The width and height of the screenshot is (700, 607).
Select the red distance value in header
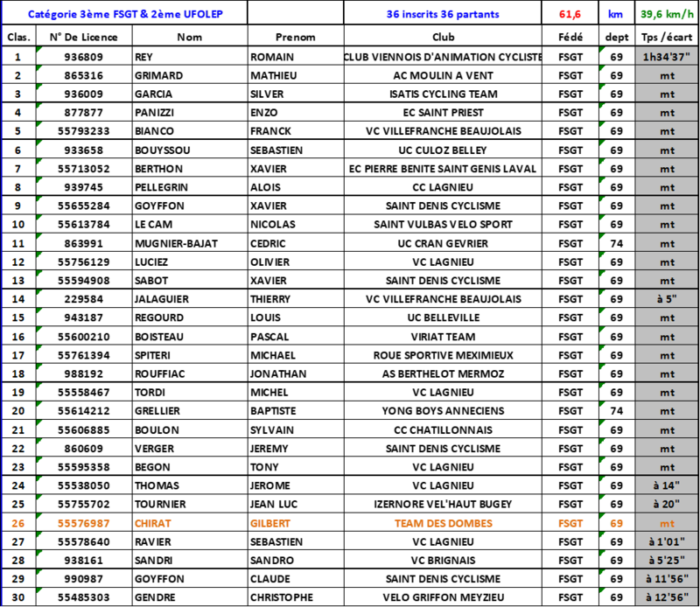570,15
